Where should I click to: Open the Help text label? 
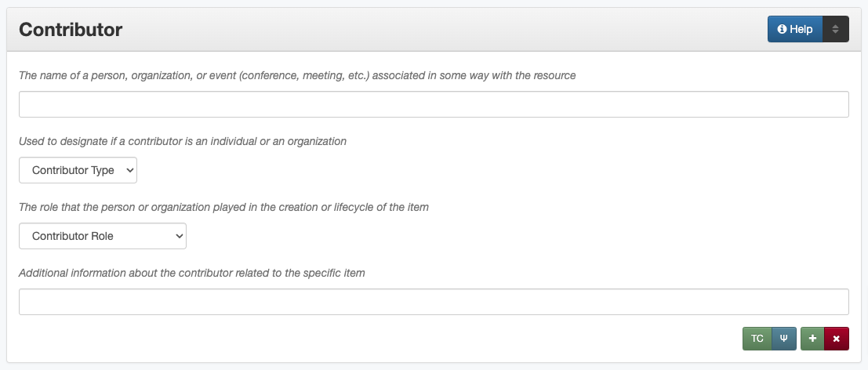[x=801, y=29]
